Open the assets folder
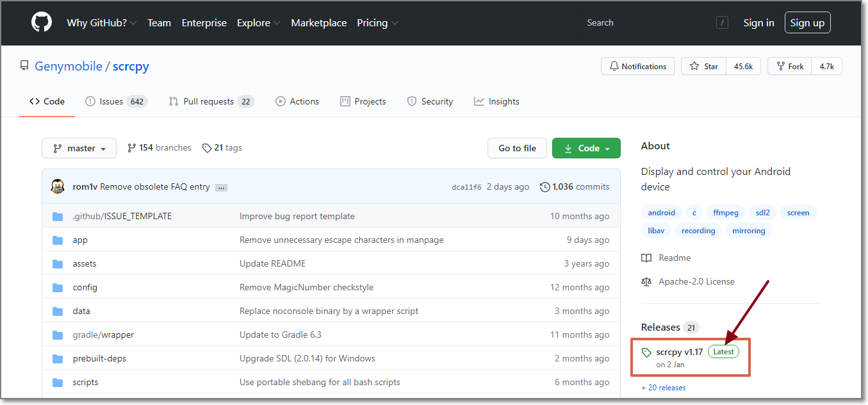Screen dimensions: 868x405 click(85, 263)
